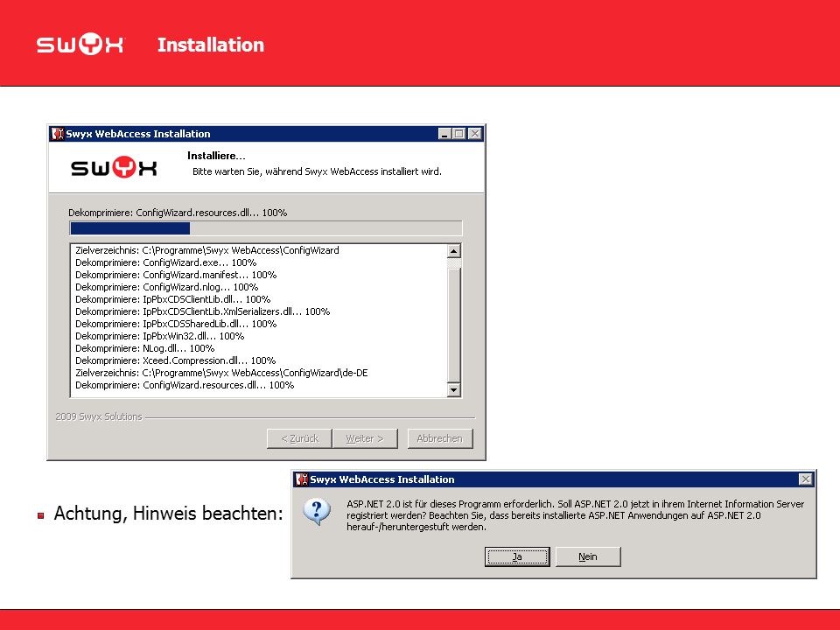This screenshot has height=630, width=840.
Task: Click the Nein button in ASP.NET dialog
Action: coord(588,556)
